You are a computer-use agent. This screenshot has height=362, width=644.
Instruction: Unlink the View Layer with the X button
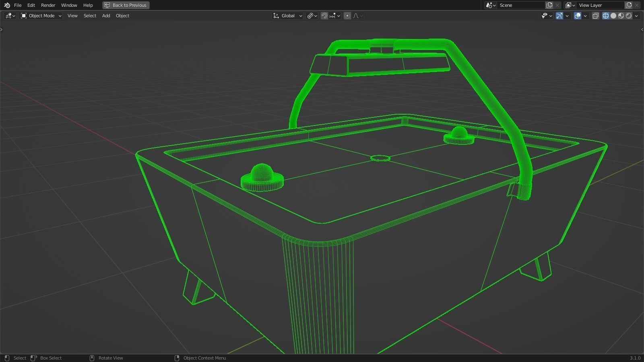[636, 5]
